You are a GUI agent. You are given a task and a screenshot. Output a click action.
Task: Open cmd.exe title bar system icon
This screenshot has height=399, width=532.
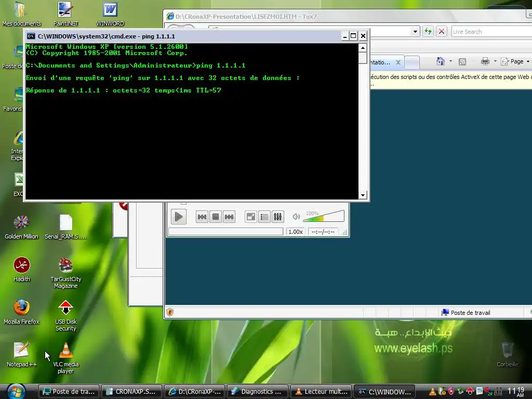pos(31,36)
